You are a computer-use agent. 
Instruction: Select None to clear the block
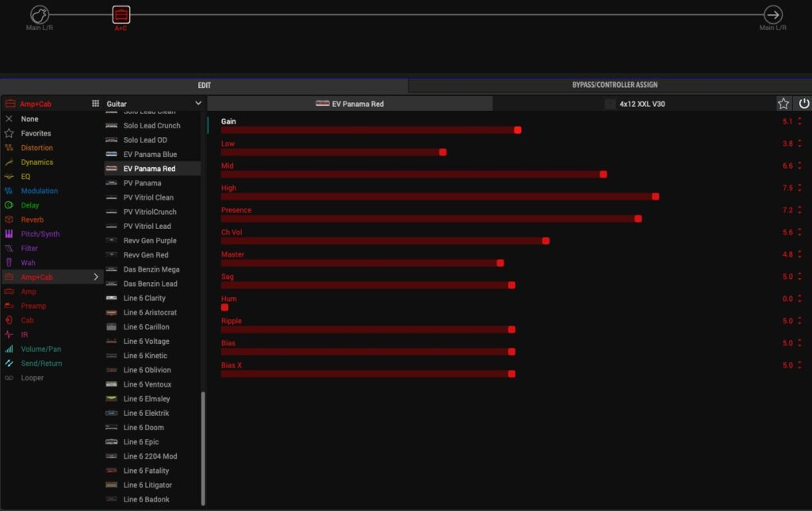coord(29,119)
